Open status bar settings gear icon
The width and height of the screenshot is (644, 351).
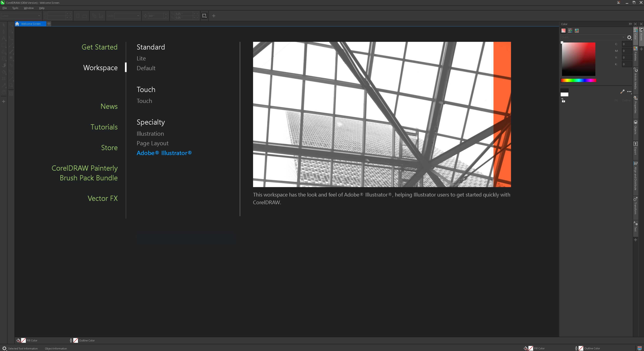click(4, 348)
